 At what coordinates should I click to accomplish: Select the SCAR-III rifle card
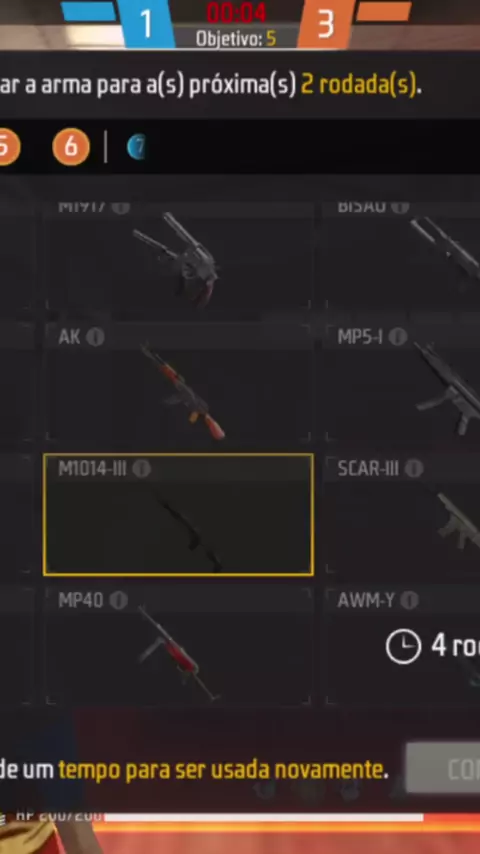[x=403, y=514]
